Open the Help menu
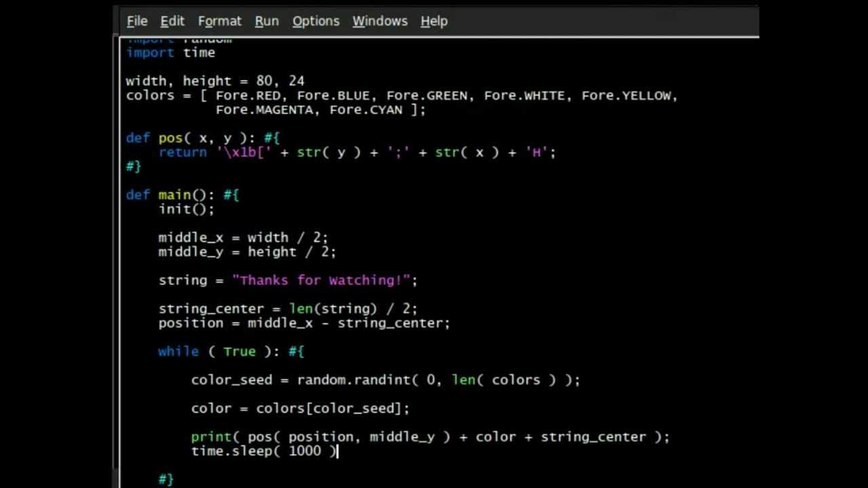 pyautogui.click(x=434, y=21)
